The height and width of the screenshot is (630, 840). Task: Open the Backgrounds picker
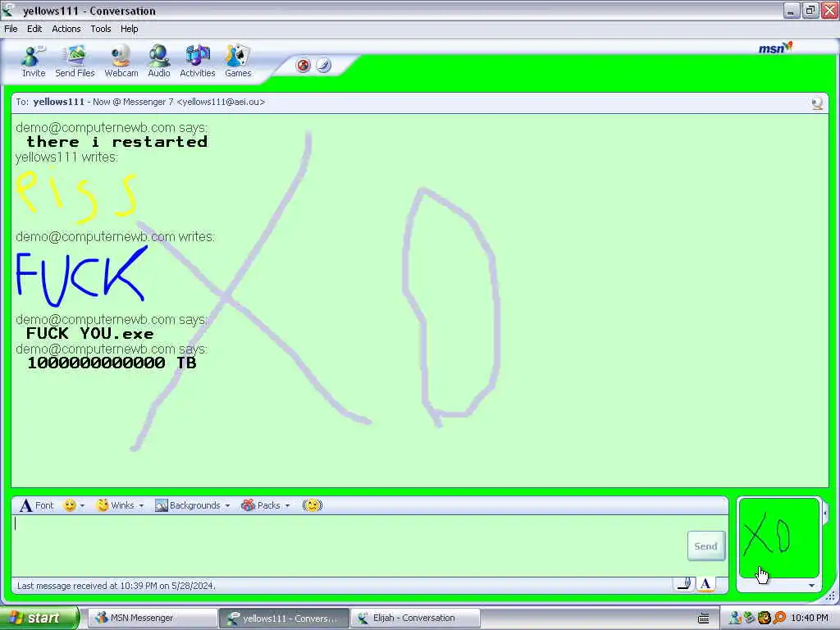188,505
